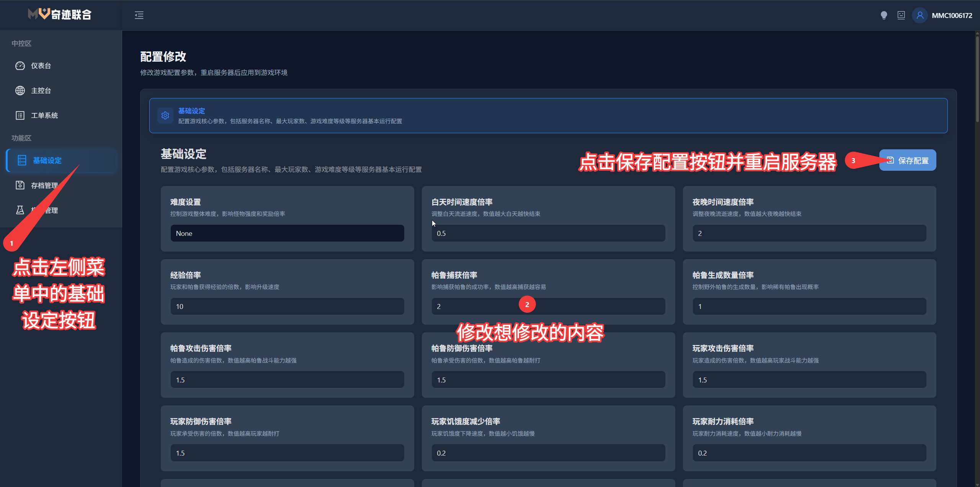Click the globe icon for 主控台
The width and height of the screenshot is (980, 487).
click(x=20, y=91)
